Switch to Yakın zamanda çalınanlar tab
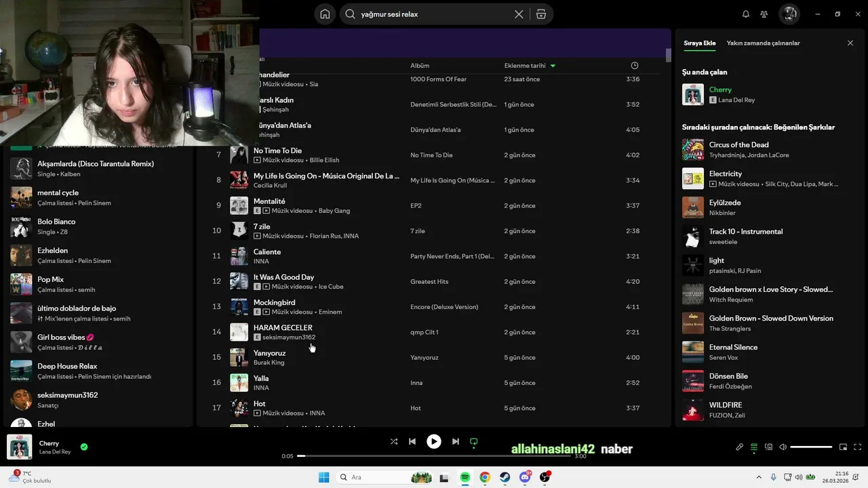The height and width of the screenshot is (488, 868). tap(763, 43)
